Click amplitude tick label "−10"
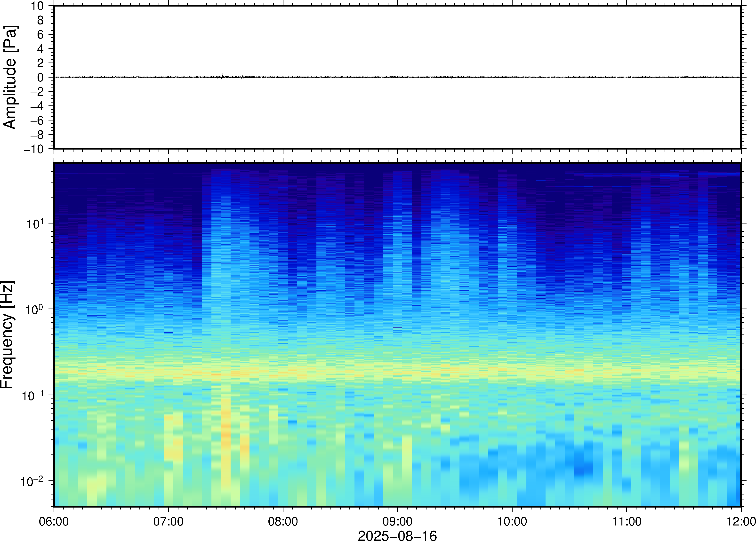756x541 pixels. 34,149
